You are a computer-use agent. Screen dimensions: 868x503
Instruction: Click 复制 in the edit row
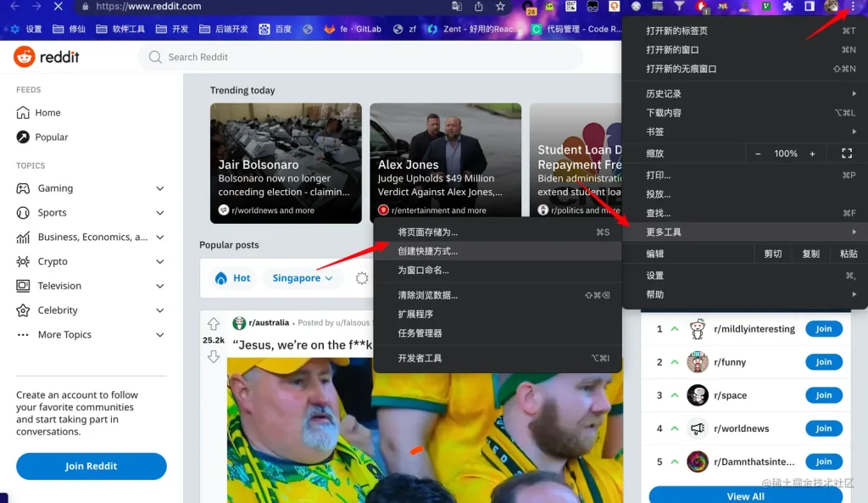pos(810,254)
